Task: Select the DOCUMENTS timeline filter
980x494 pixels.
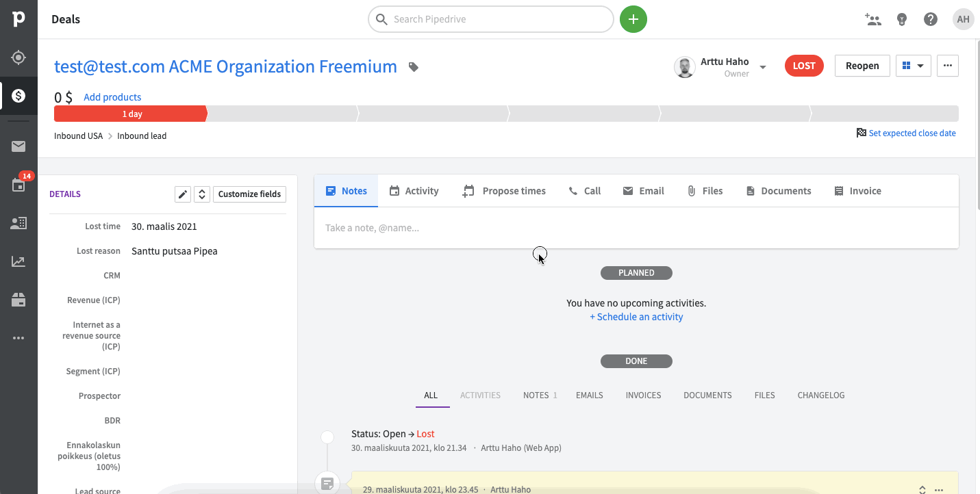Action: tap(707, 395)
